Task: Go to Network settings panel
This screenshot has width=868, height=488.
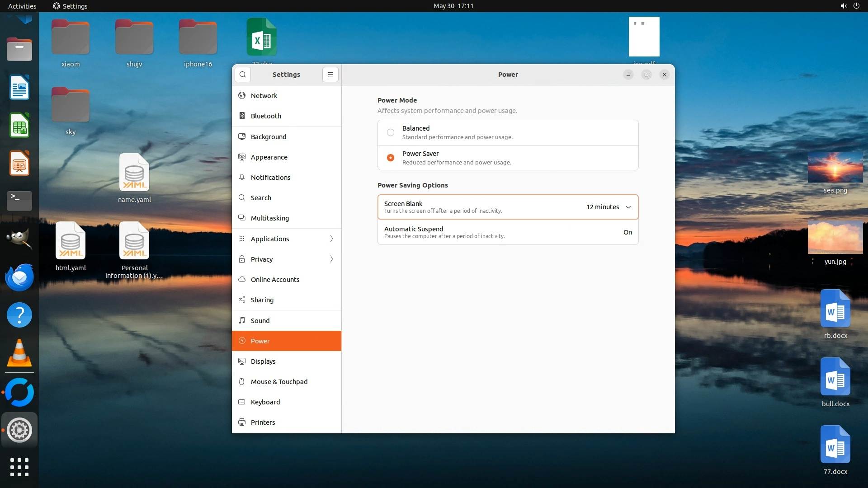Action: [x=264, y=96]
